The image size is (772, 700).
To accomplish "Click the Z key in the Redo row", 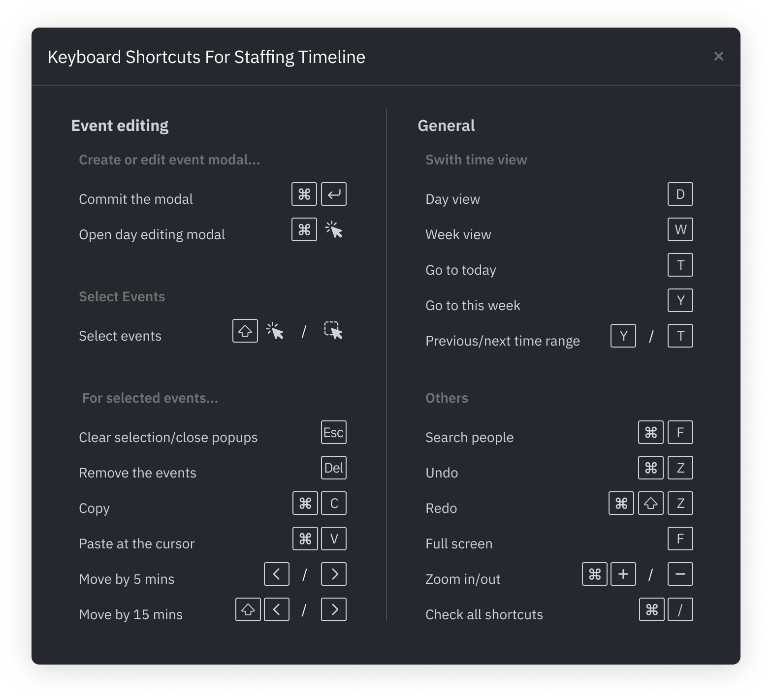I will coord(680,503).
